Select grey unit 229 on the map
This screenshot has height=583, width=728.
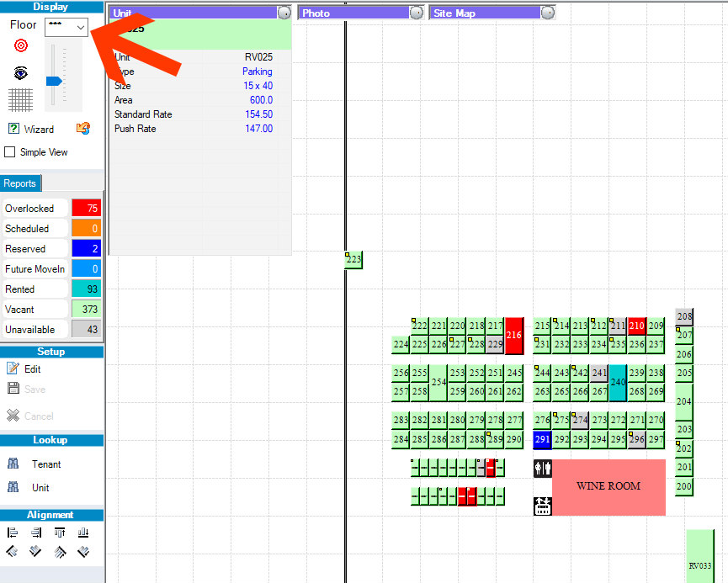(495, 344)
